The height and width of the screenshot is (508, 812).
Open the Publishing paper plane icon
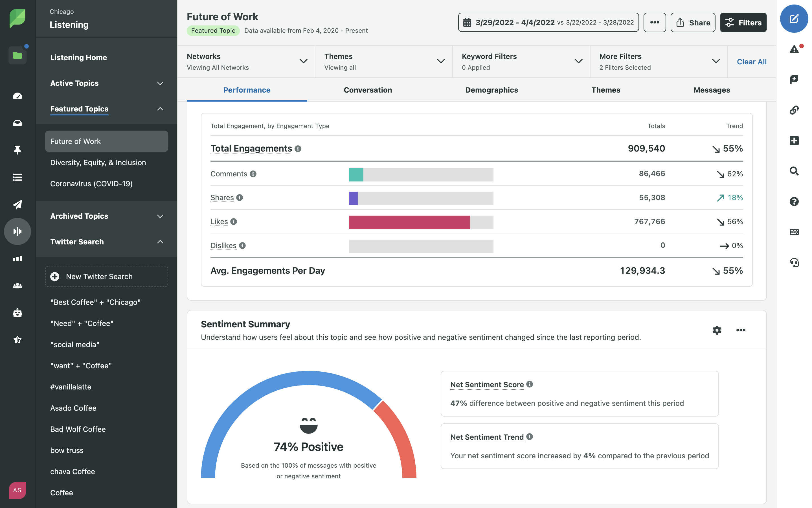[x=17, y=204]
